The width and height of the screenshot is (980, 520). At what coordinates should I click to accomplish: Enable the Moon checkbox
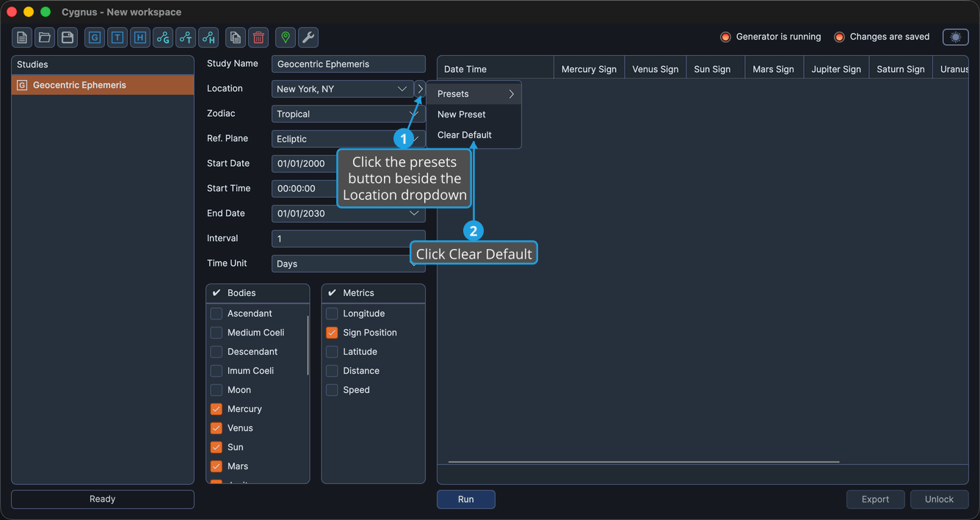[217, 390]
